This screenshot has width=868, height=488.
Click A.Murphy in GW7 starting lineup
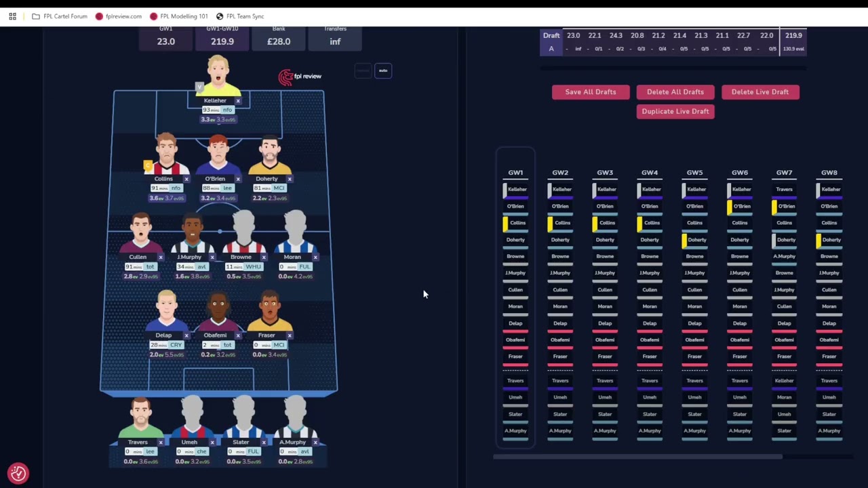[784, 257]
